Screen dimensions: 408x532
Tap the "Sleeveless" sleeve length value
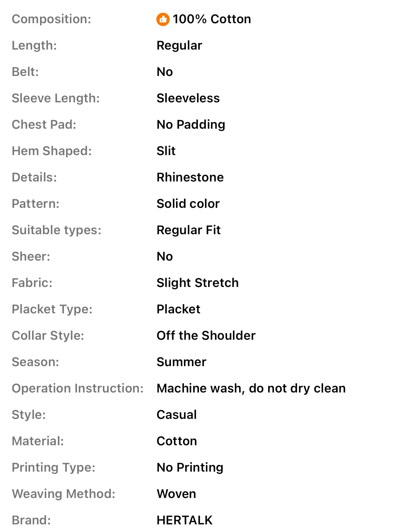(188, 98)
